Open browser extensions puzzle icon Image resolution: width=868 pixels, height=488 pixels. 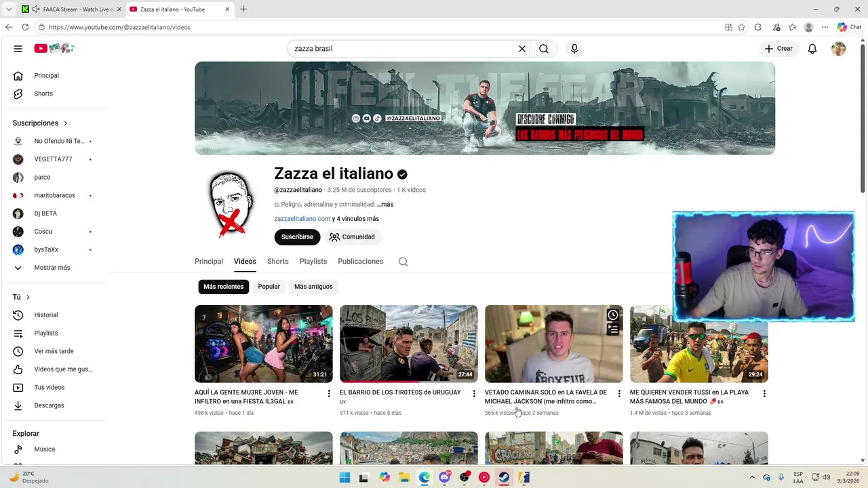pos(758,27)
